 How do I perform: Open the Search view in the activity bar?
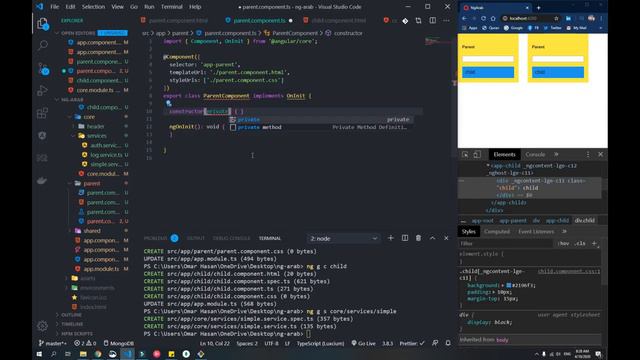[42, 45]
